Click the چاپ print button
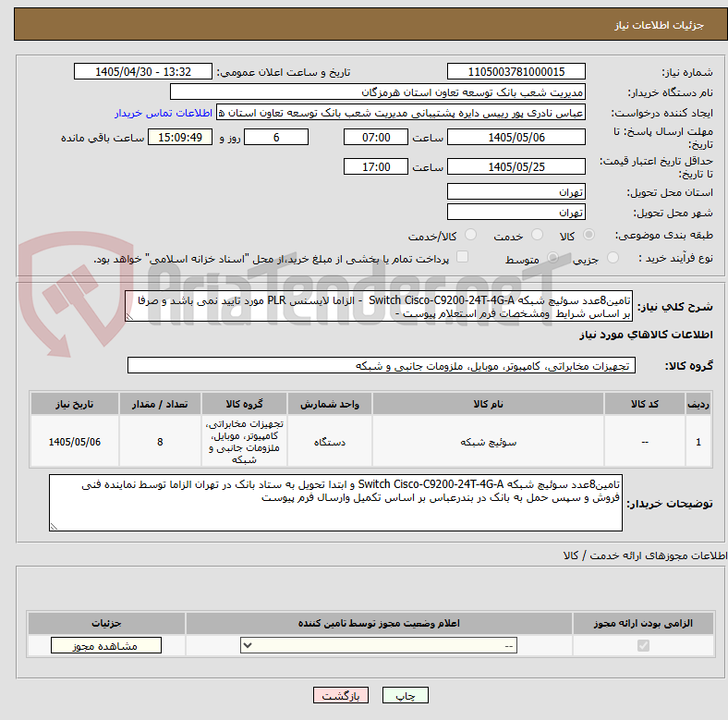Screen dimensions: 728x720 (405, 695)
